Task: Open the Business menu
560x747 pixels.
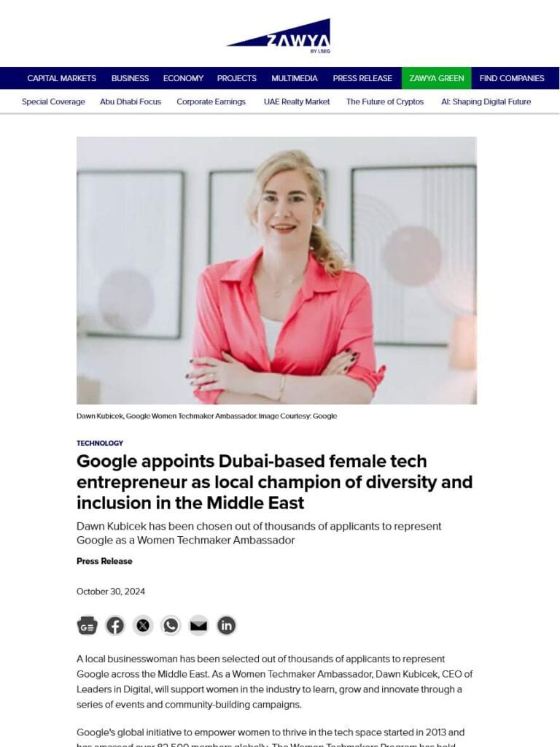Action: pos(130,78)
